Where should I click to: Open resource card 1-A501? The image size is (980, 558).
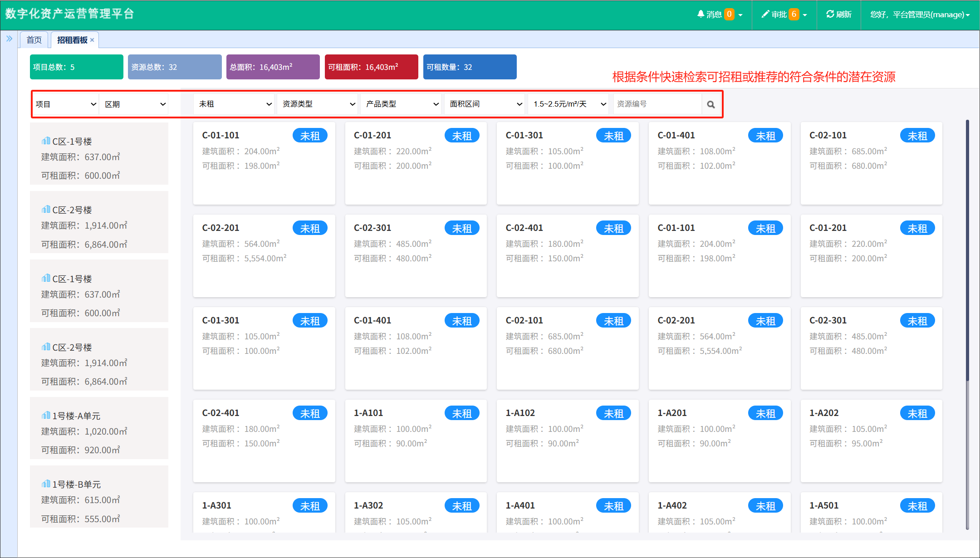[871, 513]
